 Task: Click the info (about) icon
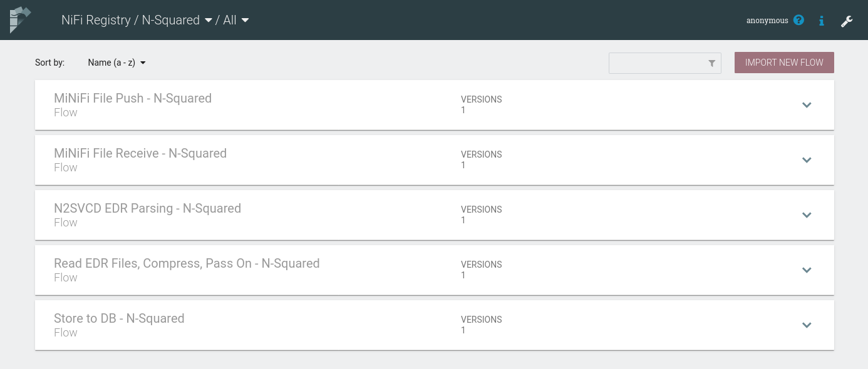pos(822,21)
